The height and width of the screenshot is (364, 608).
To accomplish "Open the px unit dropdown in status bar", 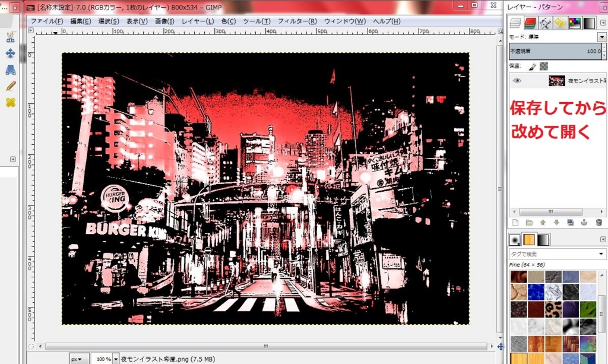I will point(78,359).
